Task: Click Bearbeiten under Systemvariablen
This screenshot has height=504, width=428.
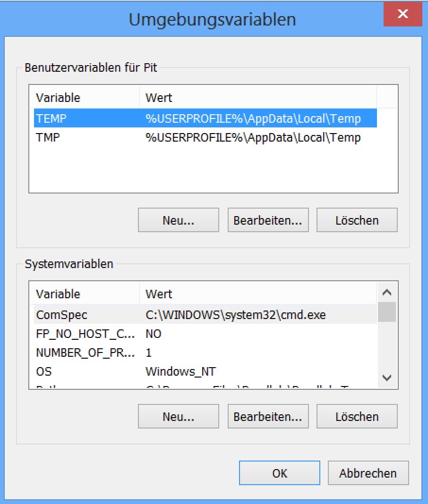Action: pos(268,417)
